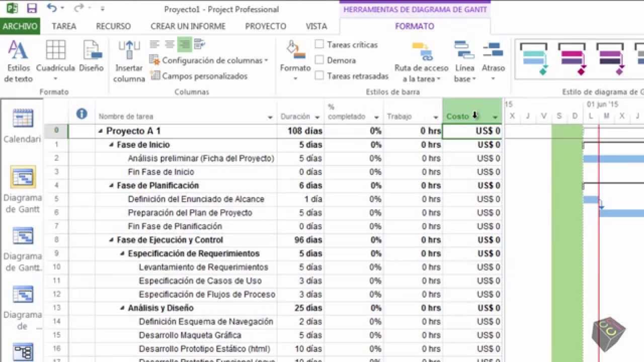This screenshot has height=362, width=644.
Task: Open % completado column filter dropdown
Action: click(x=376, y=117)
